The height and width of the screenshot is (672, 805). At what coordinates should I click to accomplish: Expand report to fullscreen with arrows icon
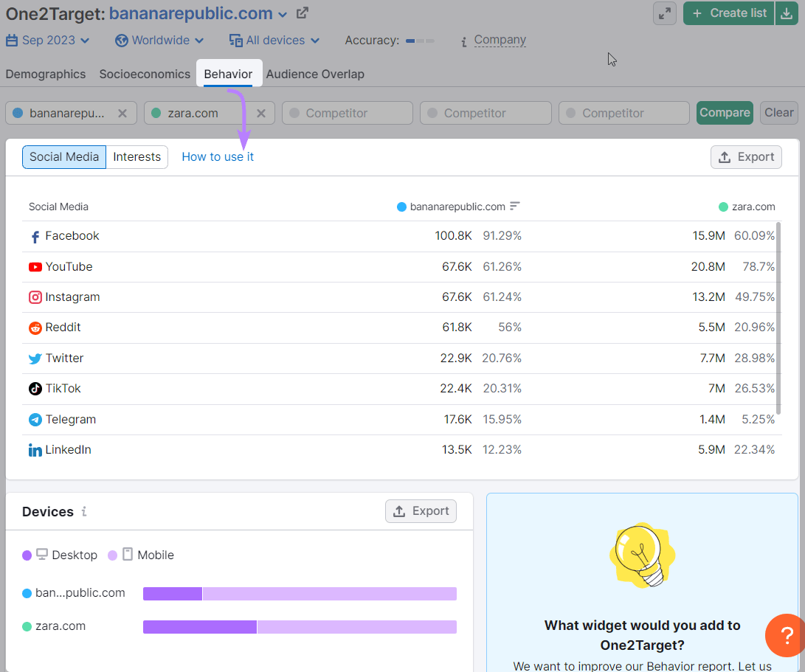point(664,13)
